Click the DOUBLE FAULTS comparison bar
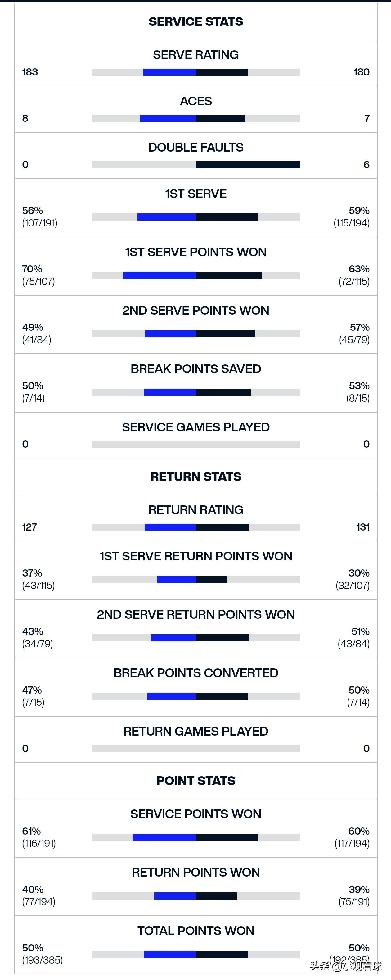391x980 pixels. click(x=196, y=165)
